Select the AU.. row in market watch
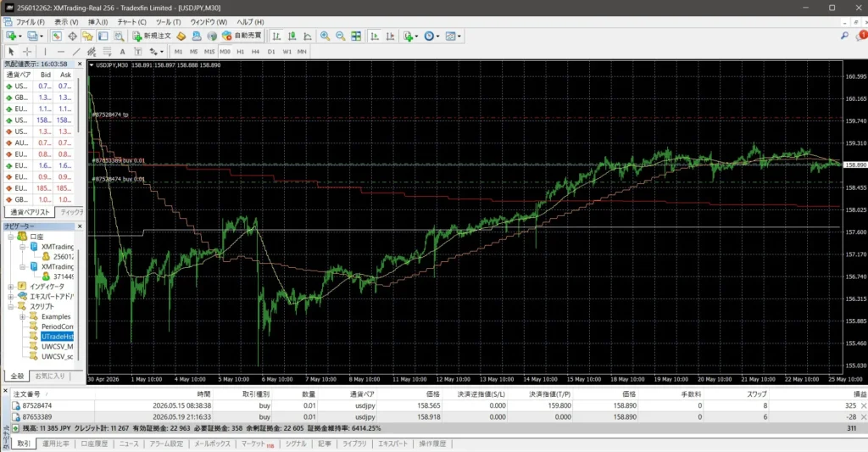 click(39, 143)
